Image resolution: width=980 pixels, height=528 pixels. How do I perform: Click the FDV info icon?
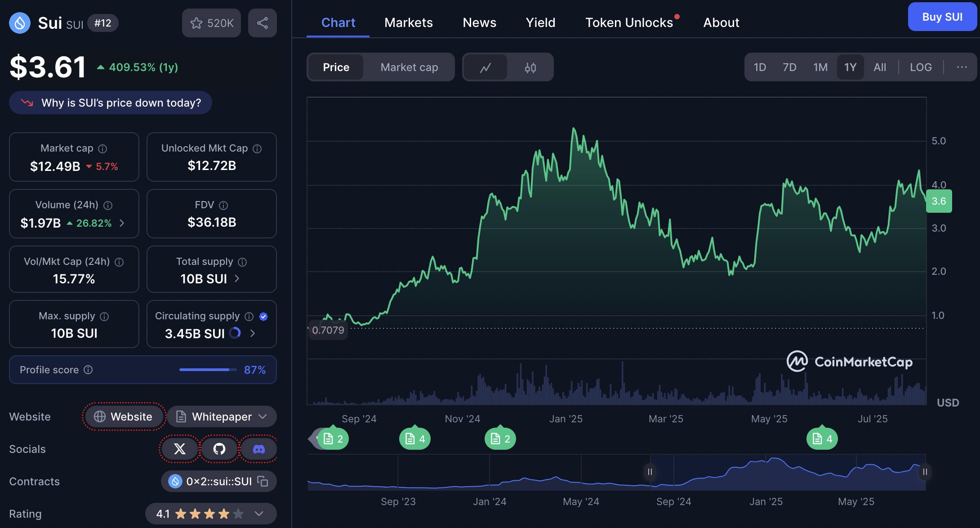point(223,205)
